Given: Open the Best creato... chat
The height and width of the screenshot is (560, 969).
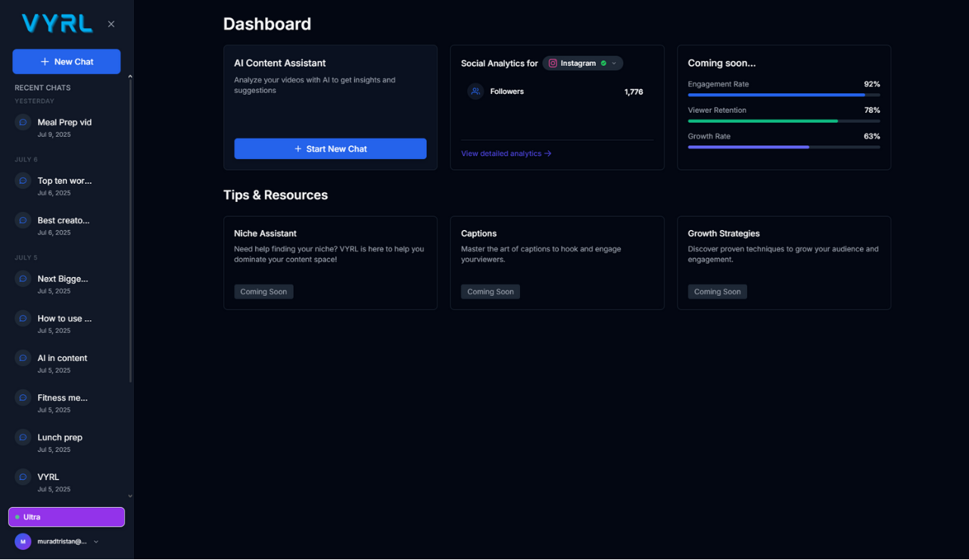Looking at the screenshot, I should [67, 226].
